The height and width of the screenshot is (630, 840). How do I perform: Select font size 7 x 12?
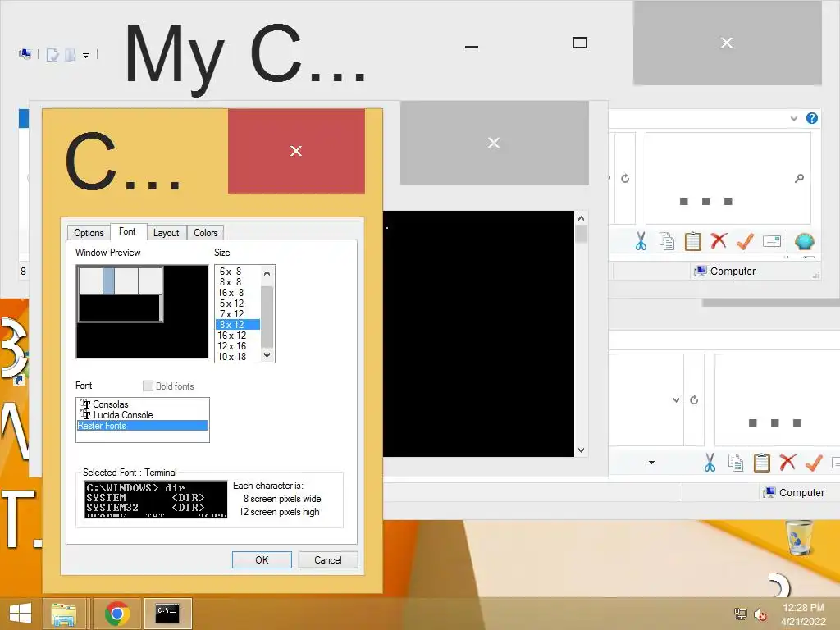click(x=238, y=314)
